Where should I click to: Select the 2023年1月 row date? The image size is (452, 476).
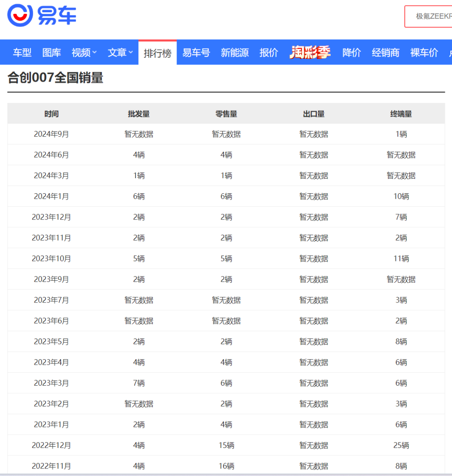[51, 425]
